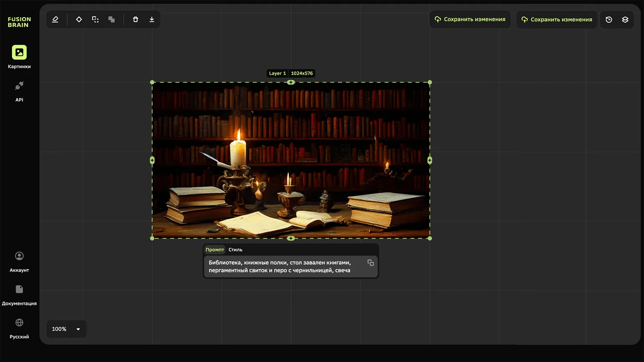This screenshot has width=644, height=362.
Task: Click the crosshair center-view icon
Action: tap(79, 20)
